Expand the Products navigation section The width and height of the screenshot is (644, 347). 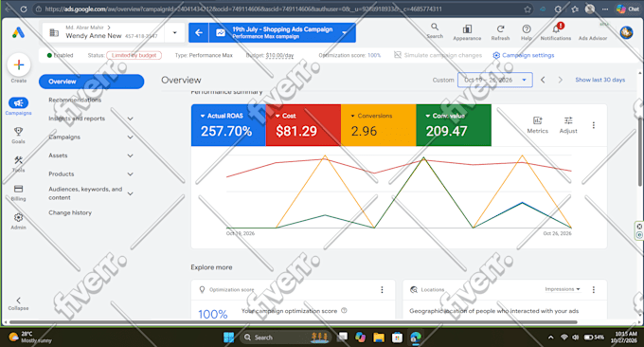click(x=130, y=173)
